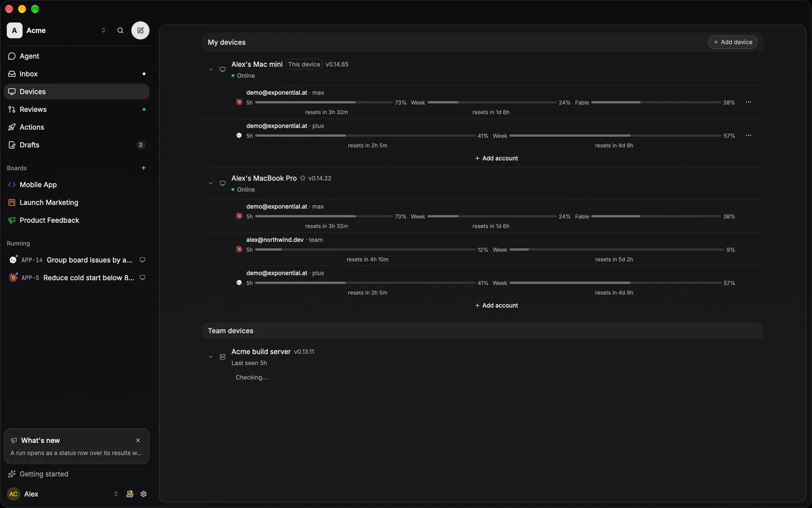This screenshot has width=812, height=508.
Task: Click Claude icon on alex@northwind.dev account
Action: coord(239,249)
